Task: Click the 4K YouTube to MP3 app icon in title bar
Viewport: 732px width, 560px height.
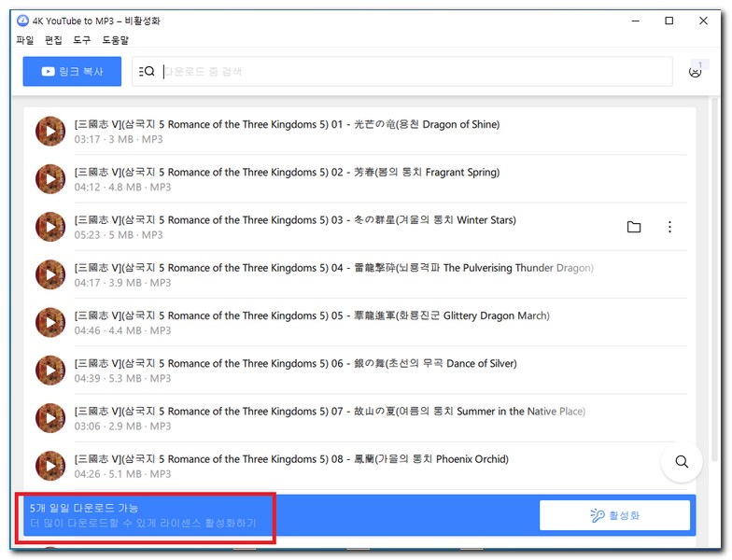Action: click(x=22, y=21)
